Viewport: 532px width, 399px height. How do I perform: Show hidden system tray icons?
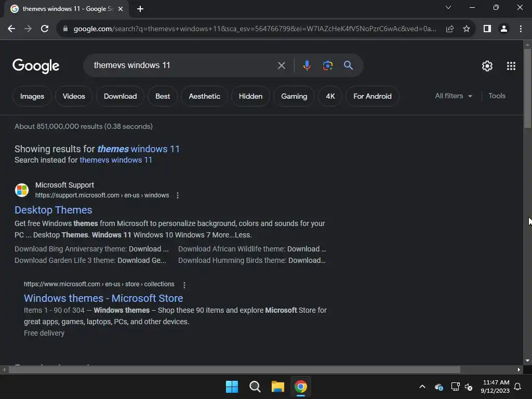click(422, 387)
